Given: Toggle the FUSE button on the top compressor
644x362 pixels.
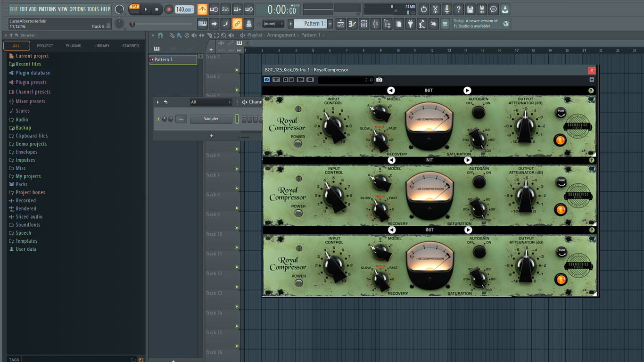Looking at the screenshot, I should click(561, 112).
